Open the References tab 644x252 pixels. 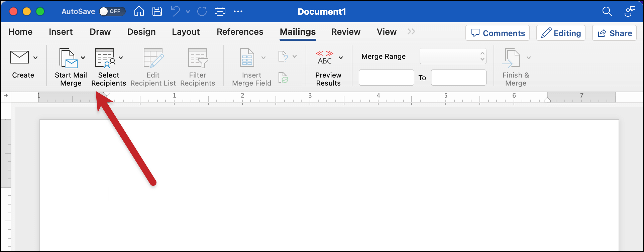pyautogui.click(x=240, y=32)
